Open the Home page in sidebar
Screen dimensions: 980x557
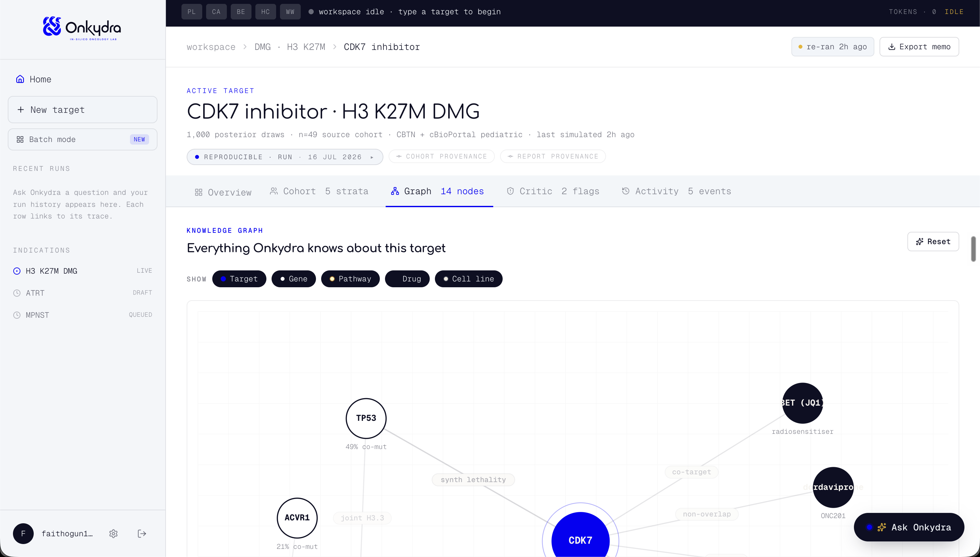(x=82, y=79)
